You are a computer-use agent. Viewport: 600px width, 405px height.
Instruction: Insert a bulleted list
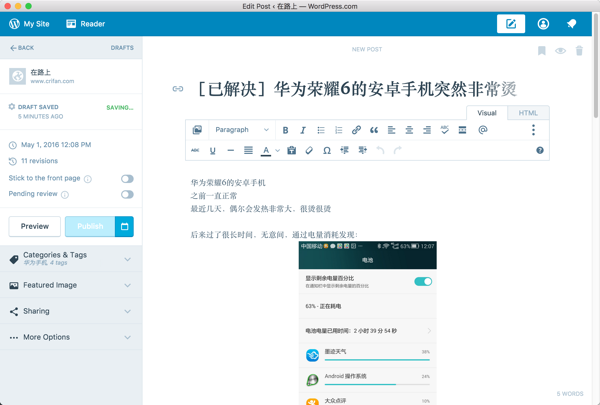click(x=321, y=130)
